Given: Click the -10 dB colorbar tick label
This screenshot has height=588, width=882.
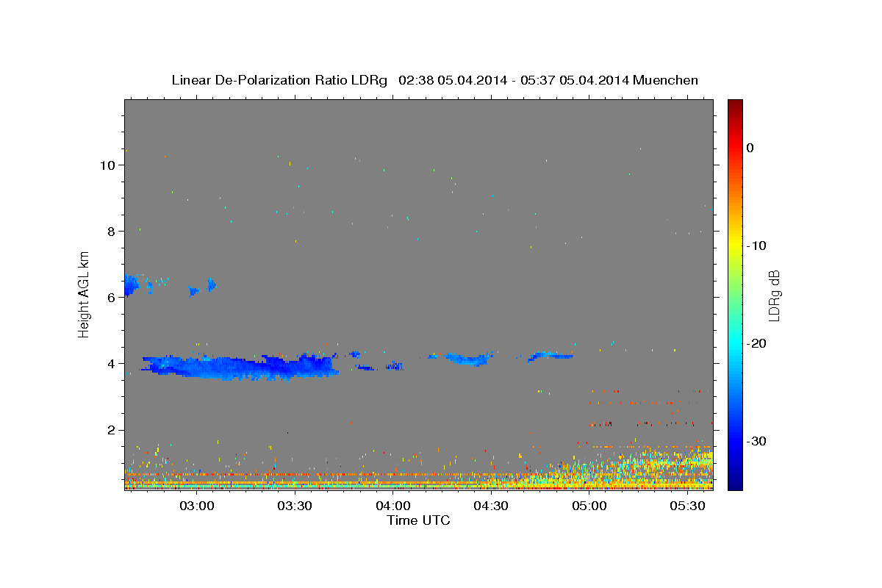Looking at the screenshot, I should 756,245.
